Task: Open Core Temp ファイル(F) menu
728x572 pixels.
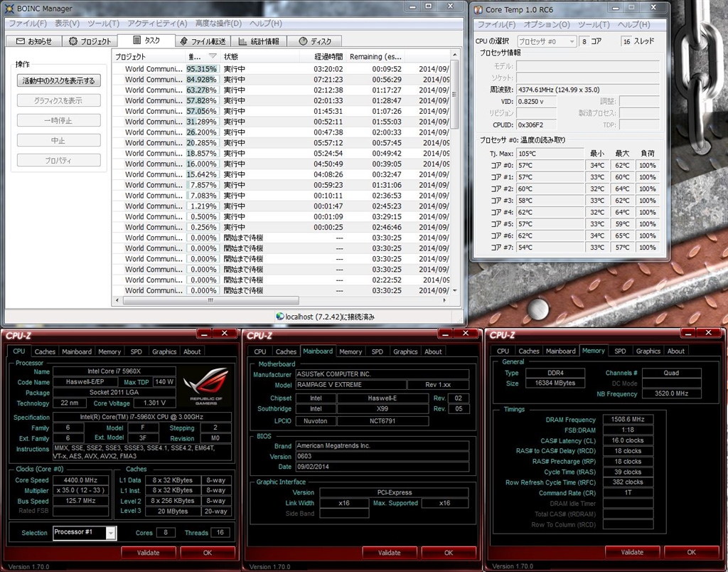Action: [496, 24]
